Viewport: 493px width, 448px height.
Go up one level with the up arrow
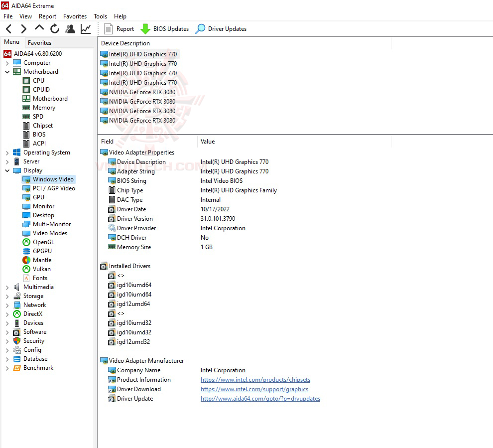tap(39, 28)
